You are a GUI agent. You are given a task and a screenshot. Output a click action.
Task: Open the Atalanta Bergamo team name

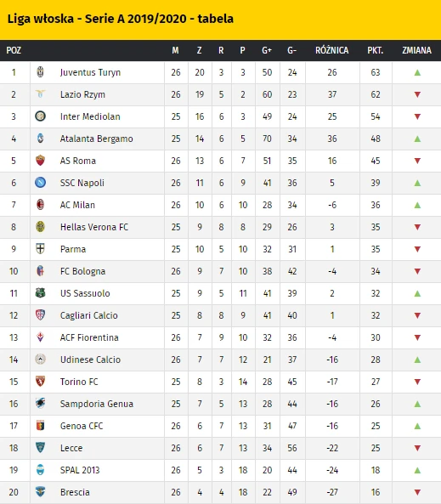(x=96, y=139)
